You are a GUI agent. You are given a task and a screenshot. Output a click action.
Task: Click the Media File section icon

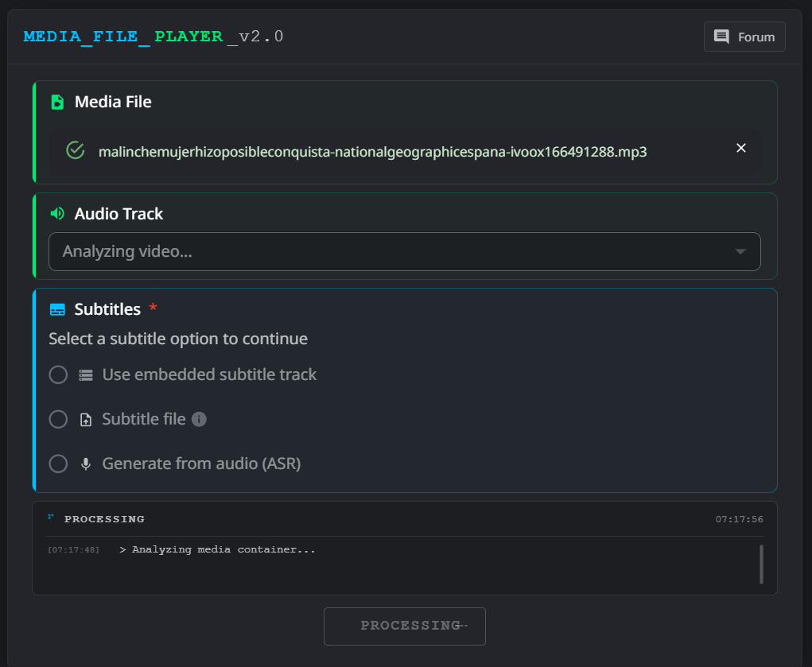click(57, 102)
